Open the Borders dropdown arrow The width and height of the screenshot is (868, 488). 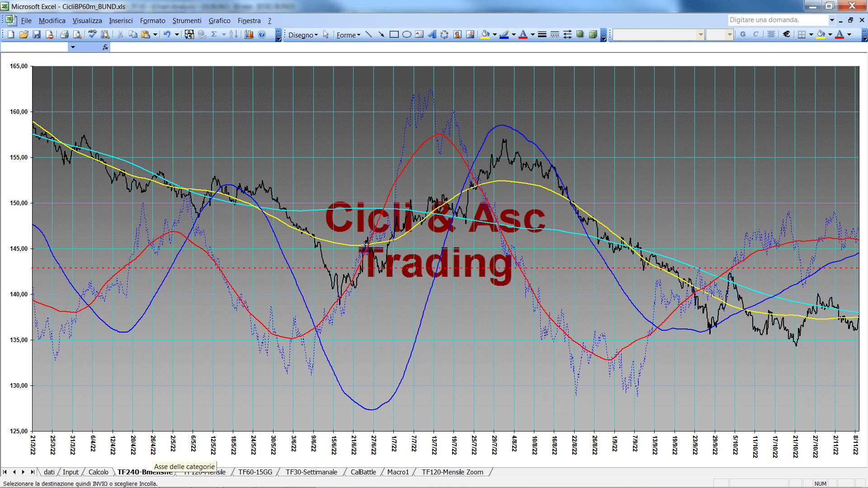(811, 34)
